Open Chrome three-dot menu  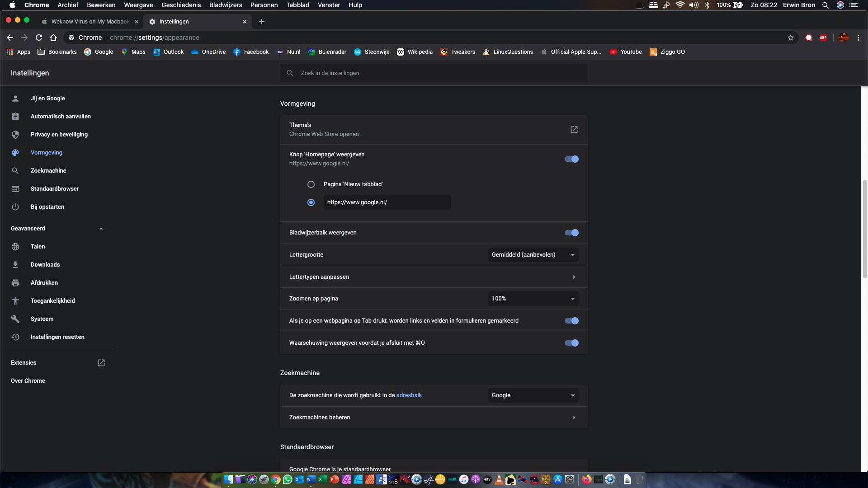[x=858, y=38]
